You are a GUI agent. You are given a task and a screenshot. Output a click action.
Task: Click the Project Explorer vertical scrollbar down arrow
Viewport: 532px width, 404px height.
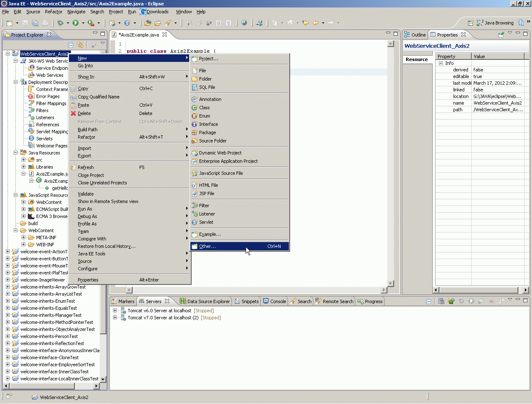point(103,379)
